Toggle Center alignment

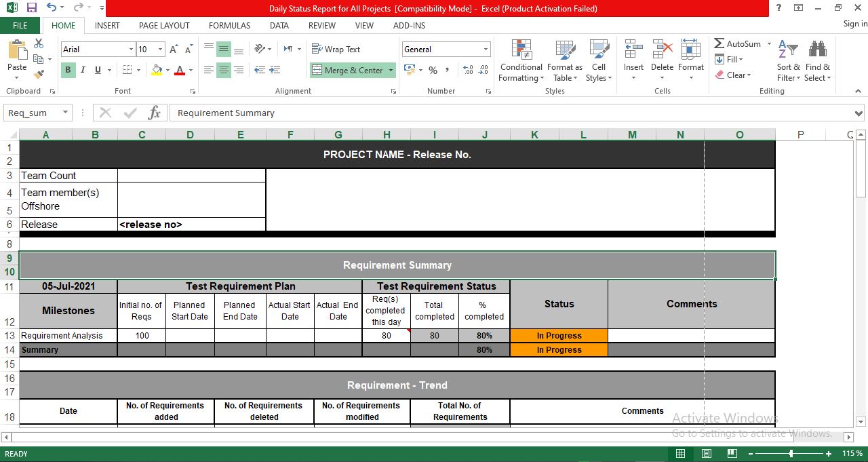pos(224,70)
